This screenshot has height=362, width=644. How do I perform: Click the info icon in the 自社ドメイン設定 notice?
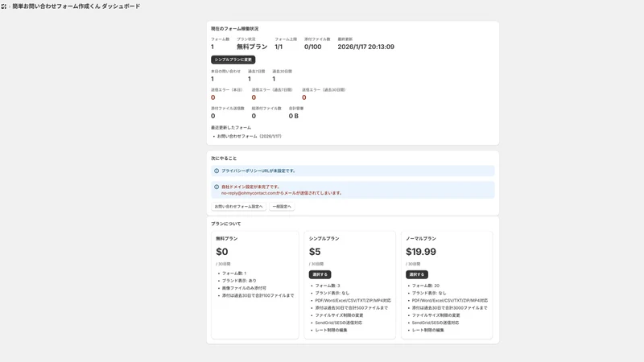(217, 187)
